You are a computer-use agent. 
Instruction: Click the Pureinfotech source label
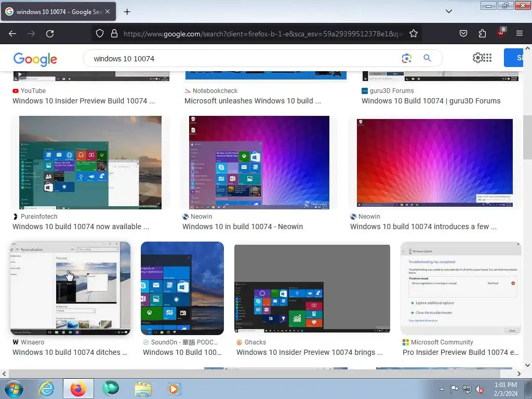point(39,217)
